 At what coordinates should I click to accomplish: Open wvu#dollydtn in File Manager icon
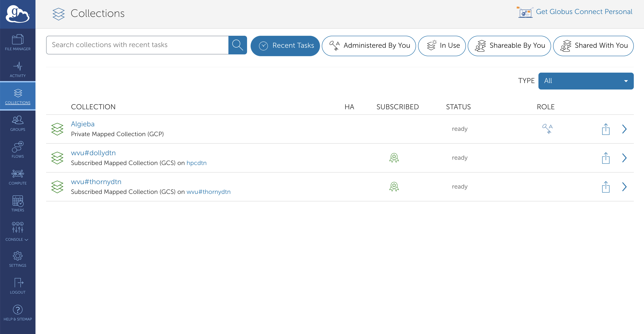coord(606,158)
